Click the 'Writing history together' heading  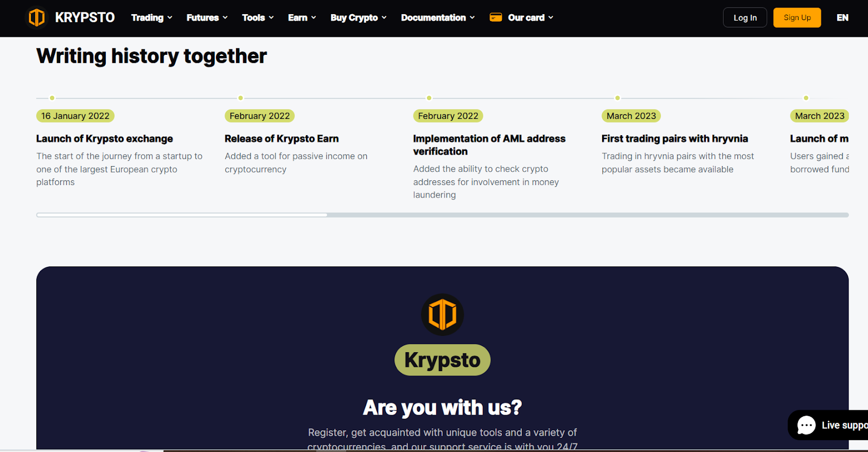tap(151, 56)
